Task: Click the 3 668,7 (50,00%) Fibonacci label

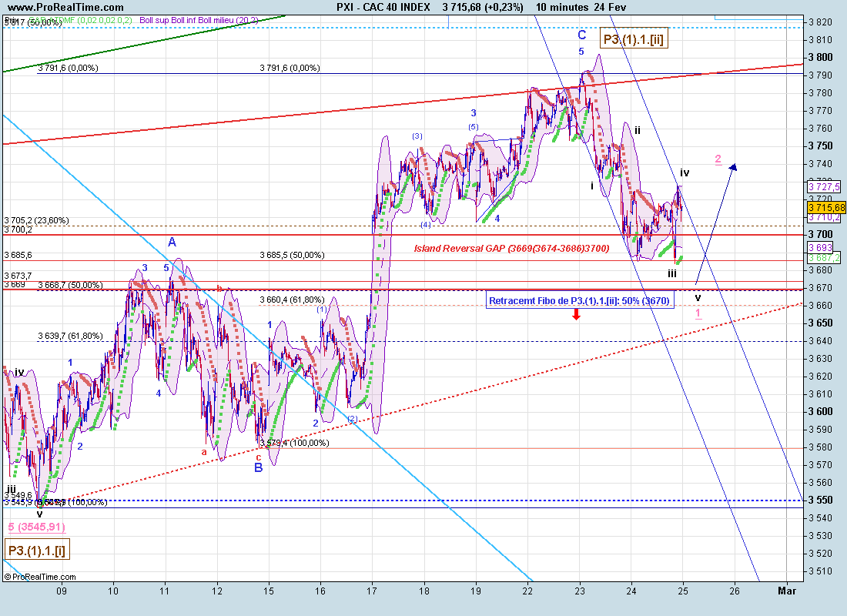Action: pyautogui.click(x=70, y=285)
